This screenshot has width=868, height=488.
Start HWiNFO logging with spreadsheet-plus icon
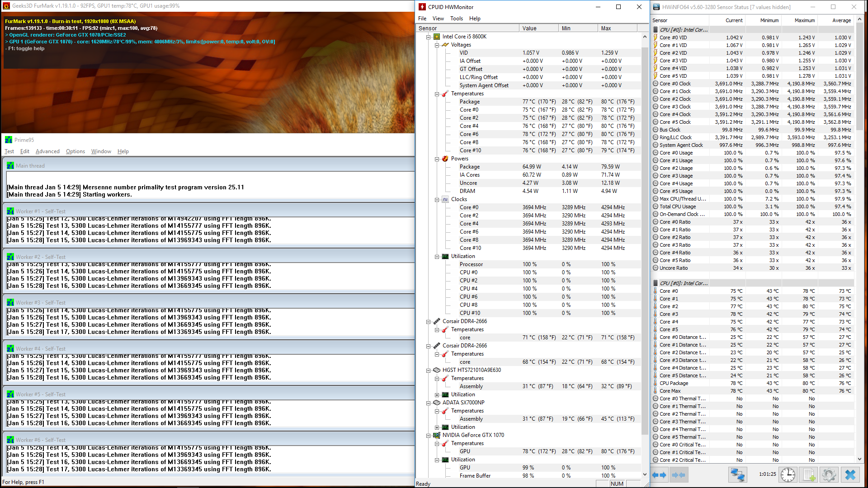[808, 474]
